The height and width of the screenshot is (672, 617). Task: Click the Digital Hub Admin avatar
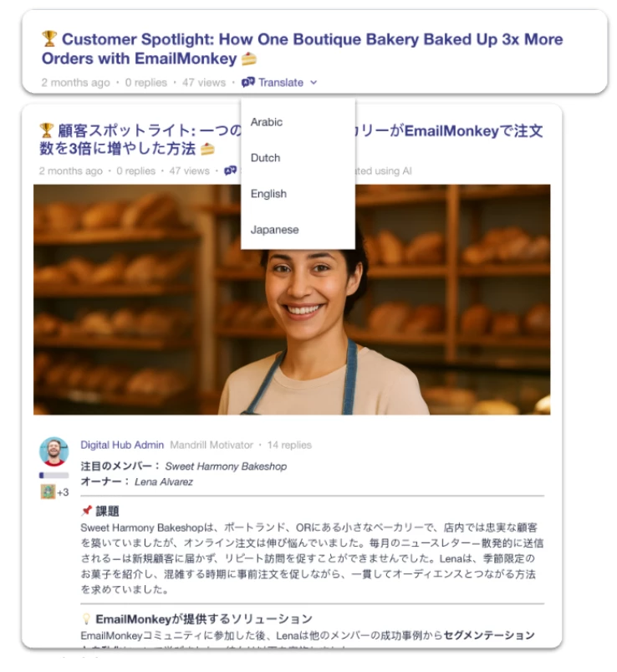(x=54, y=451)
